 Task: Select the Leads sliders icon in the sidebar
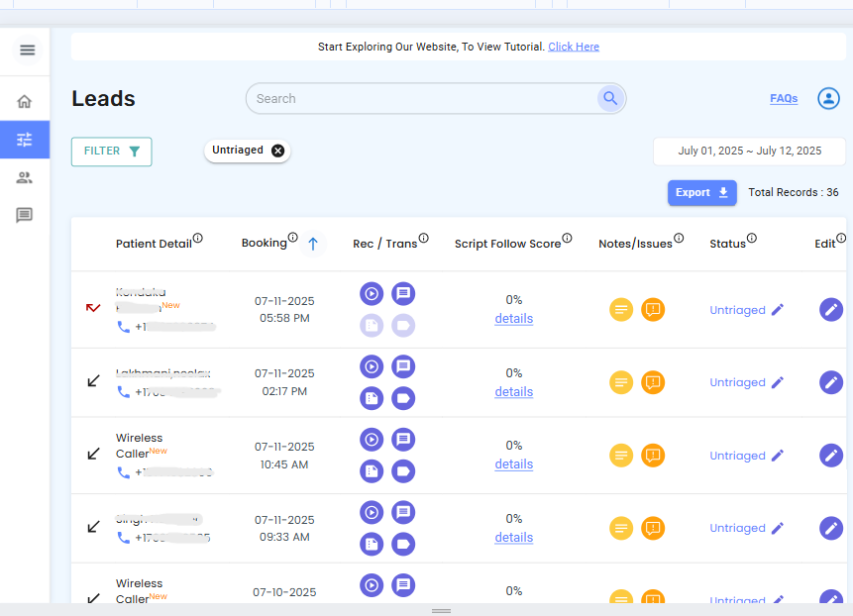coord(25,140)
